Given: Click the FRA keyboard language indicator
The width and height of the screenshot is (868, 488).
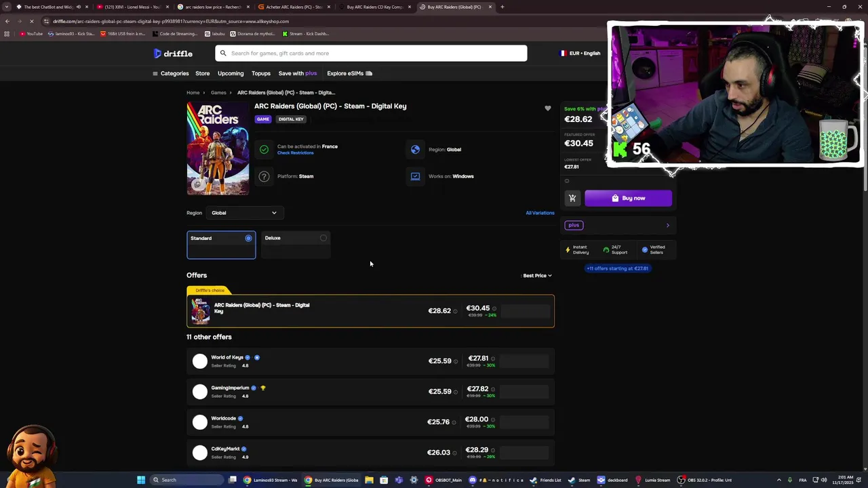Looking at the screenshot, I should tap(802, 480).
